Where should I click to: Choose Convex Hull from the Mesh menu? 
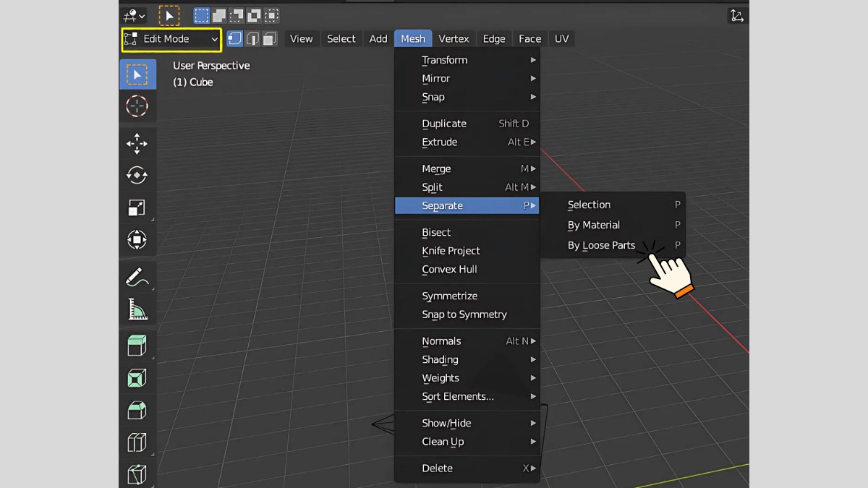467,270
